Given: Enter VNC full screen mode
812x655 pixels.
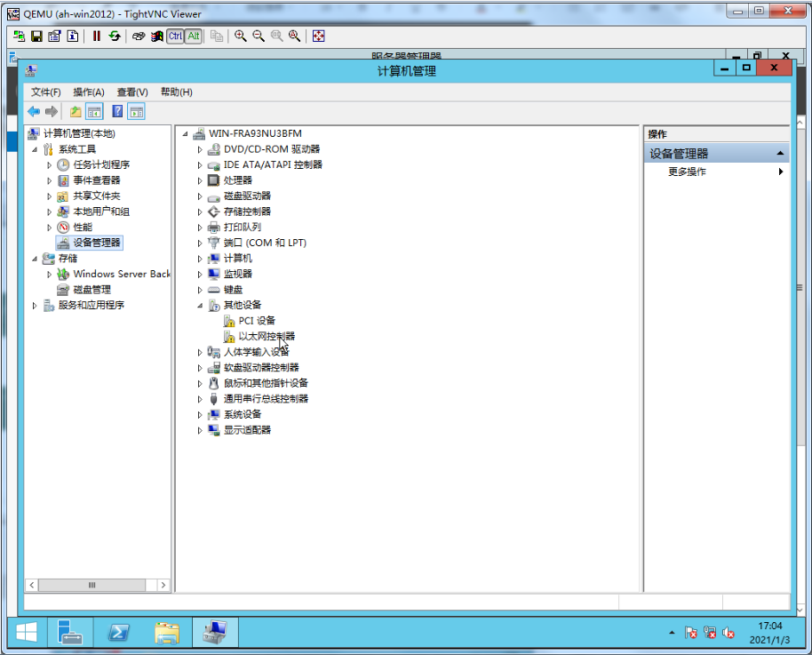Looking at the screenshot, I should coord(319,36).
